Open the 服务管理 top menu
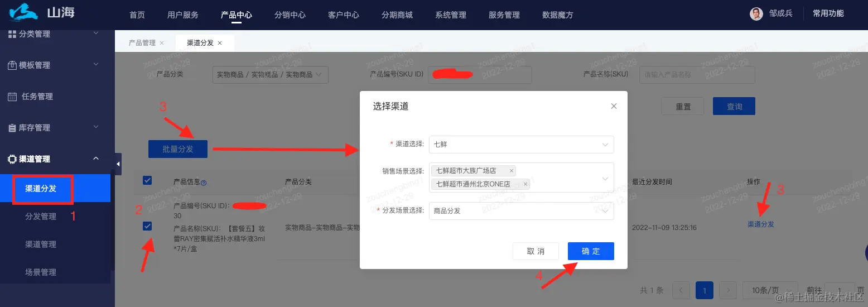The height and width of the screenshot is (307, 868). pos(504,15)
